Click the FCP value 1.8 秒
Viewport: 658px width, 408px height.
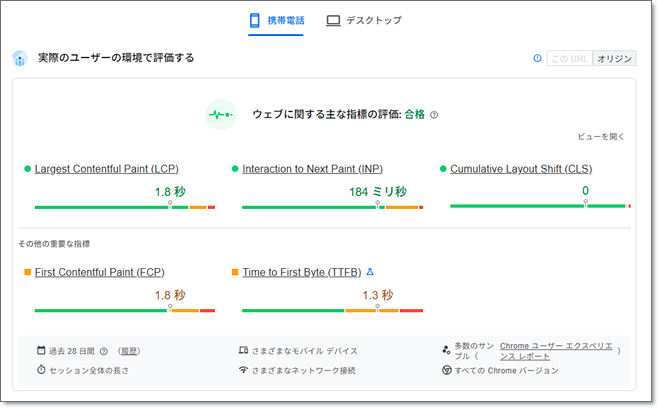(170, 295)
